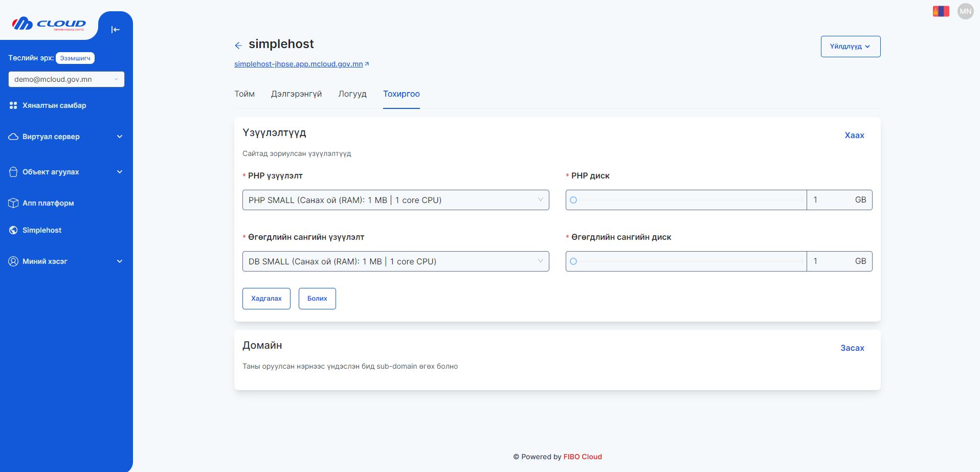The width and height of the screenshot is (980, 472).
Task: Open the DB SMALL database performance dropdown
Action: pyautogui.click(x=395, y=261)
